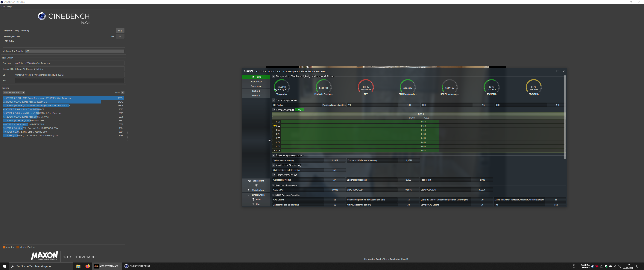Click the import/export icon below Basisansicht
Viewport: 644px width, 270px height.
coord(256,185)
